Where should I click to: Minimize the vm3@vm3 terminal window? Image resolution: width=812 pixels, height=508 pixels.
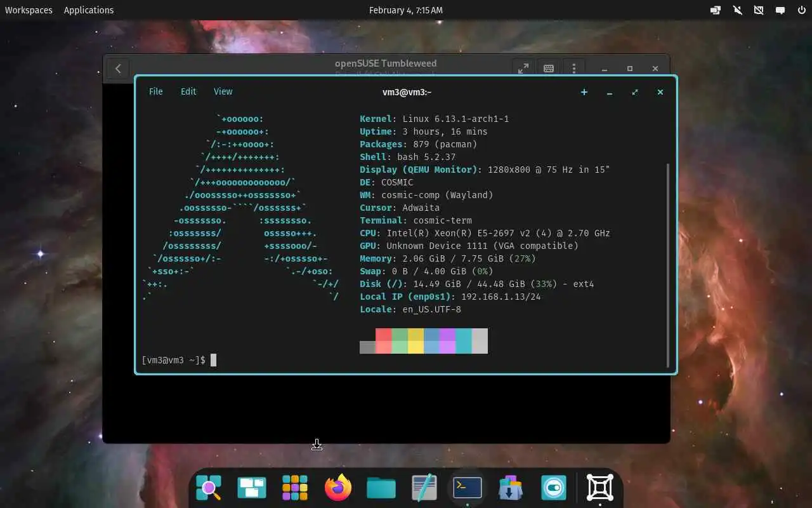tap(610, 92)
